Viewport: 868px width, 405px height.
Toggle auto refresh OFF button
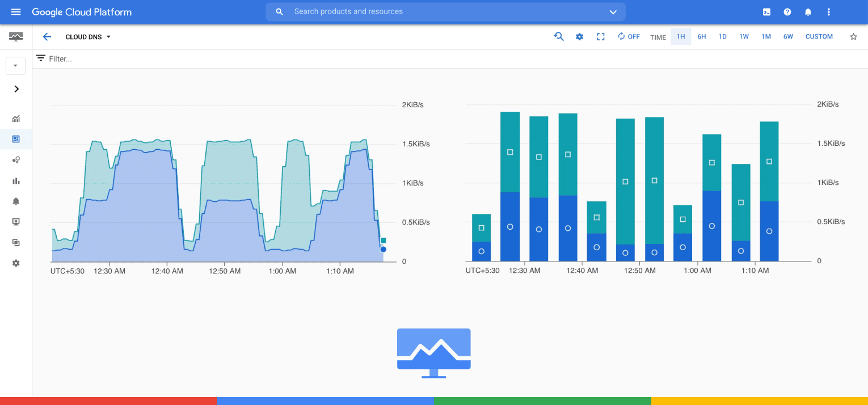tap(629, 37)
